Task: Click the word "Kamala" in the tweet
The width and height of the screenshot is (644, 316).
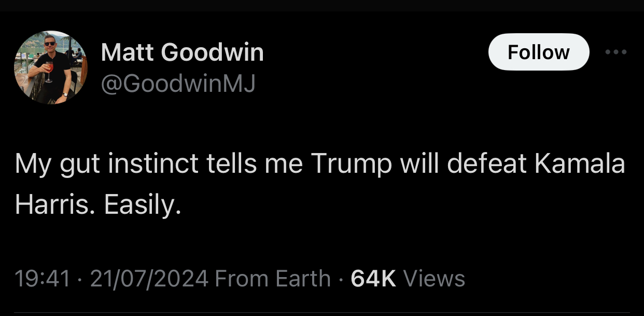Action: pyautogui.click(x=580, y=163)
